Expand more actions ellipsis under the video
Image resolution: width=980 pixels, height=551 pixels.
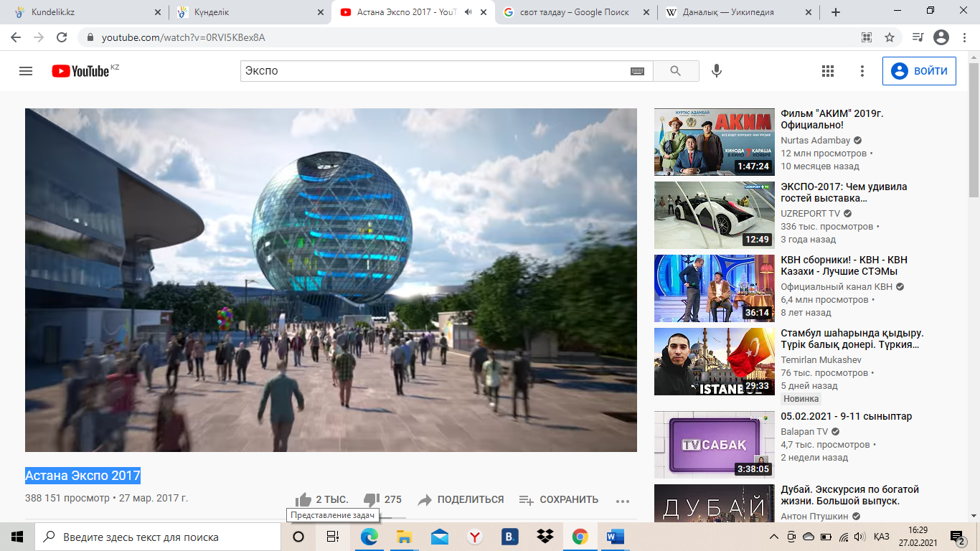coord(622,501)
